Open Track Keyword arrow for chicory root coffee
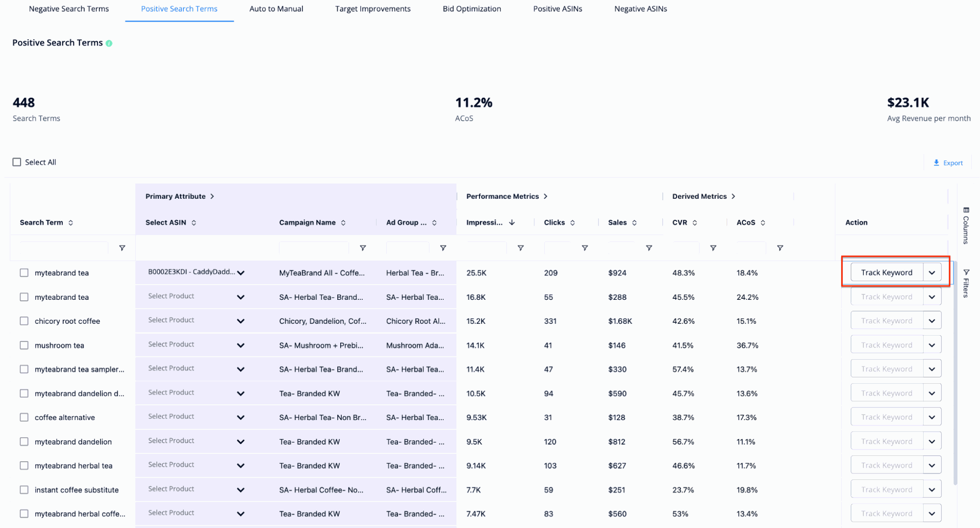Screen dimensions: 980x528 pos(932,321)
